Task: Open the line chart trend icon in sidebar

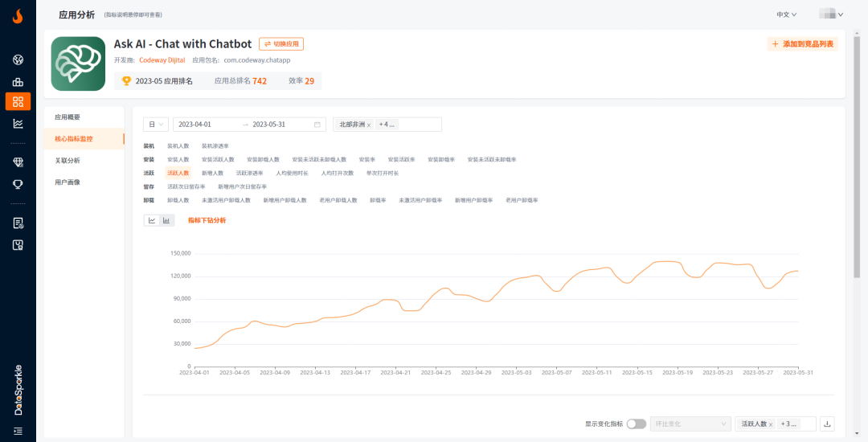Action: click(18, 123)
